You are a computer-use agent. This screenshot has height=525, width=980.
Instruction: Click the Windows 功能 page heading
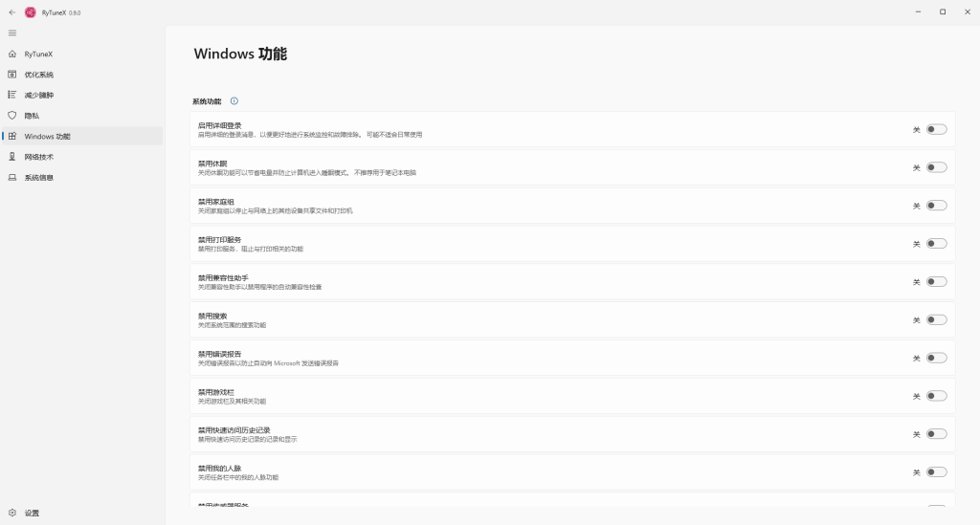click(x=240, y=54)
